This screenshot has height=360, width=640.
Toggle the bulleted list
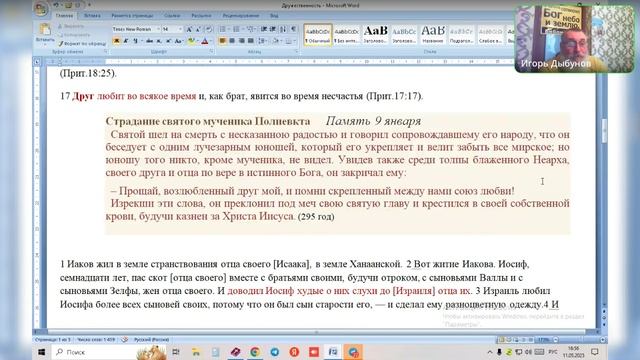click(x=222, y=29)
